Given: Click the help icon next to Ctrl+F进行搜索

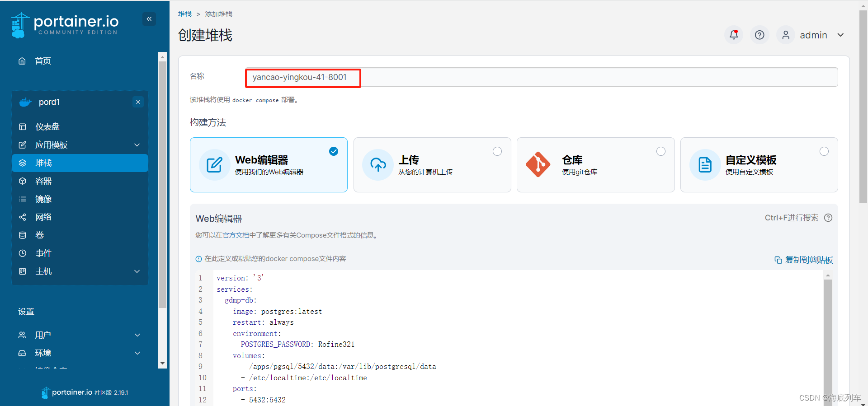Looking at the screenshot, I should pos(828,218).
